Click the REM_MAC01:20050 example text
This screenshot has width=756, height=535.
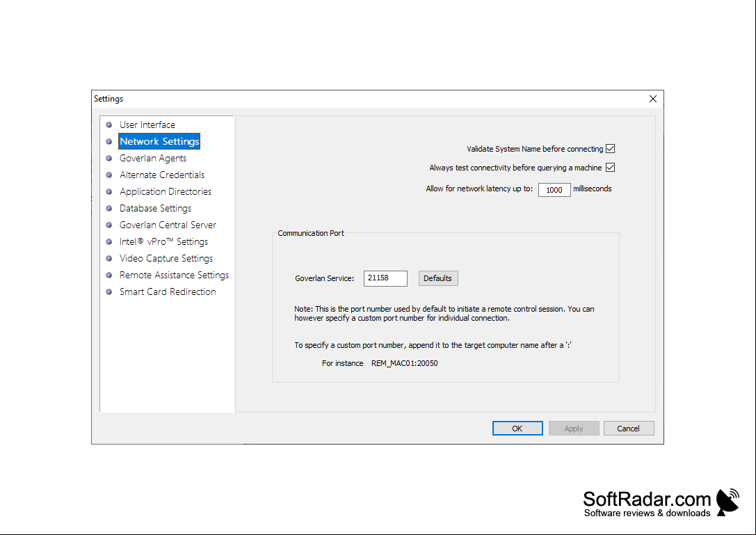click(405, 363)
